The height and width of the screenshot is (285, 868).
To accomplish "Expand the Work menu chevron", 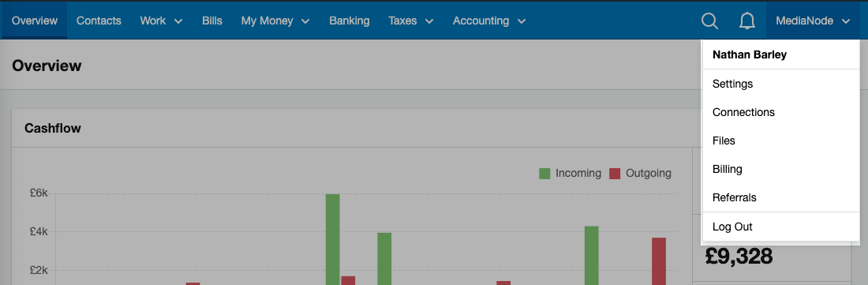I will tap(178, 21).
